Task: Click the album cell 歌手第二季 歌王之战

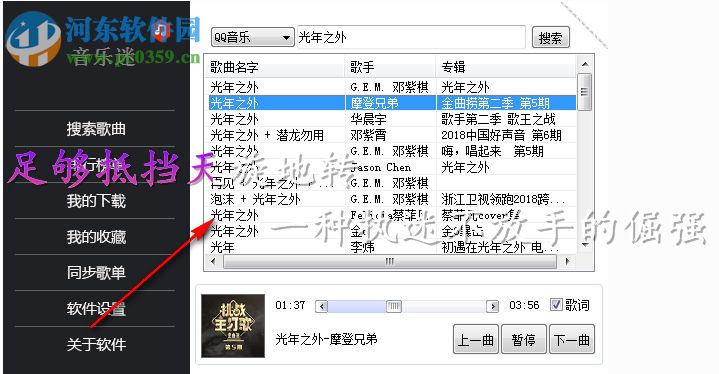Action: 498,119
